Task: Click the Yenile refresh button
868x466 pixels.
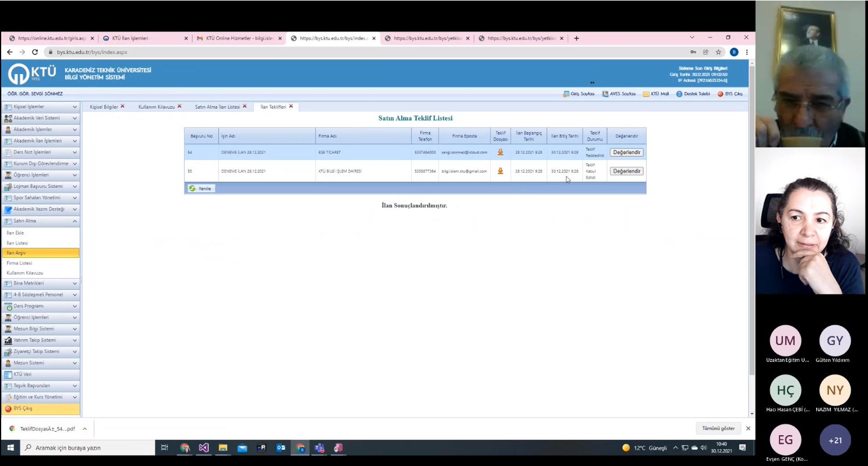Action: [200, 188]
